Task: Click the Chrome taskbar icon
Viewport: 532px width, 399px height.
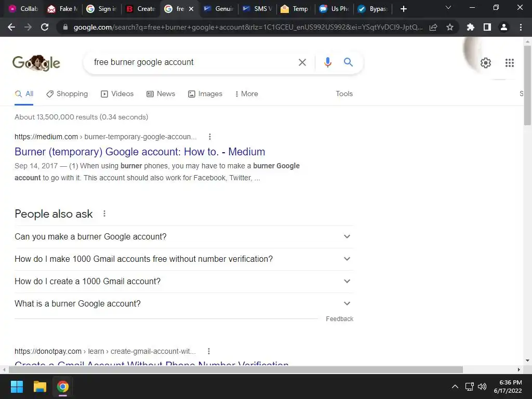Action: click(x=63, y=387)
